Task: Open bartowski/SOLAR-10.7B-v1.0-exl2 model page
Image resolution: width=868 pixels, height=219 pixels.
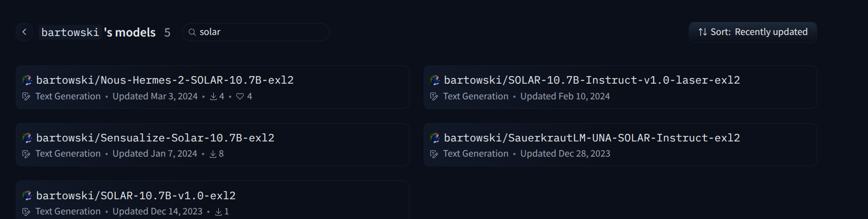Action: (x=136, y=196)
